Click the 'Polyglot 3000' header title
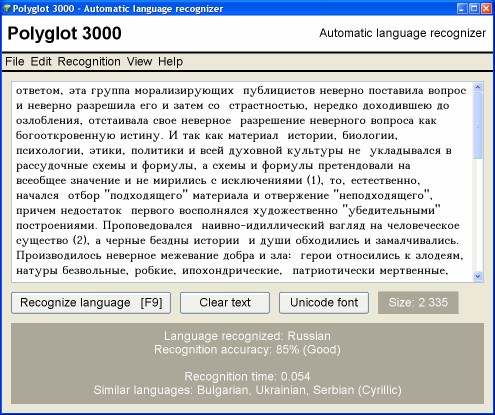495x415 pixels. pos(64,33)
